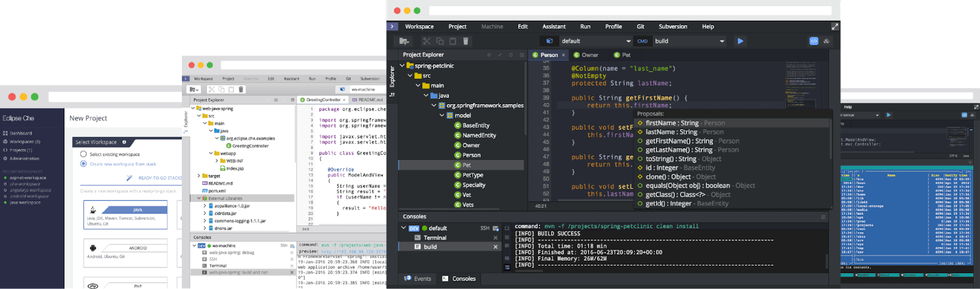Screen dimensions: 980x289
Task: Select 'Select existing workspace' radio button
Action: [83, 154]
